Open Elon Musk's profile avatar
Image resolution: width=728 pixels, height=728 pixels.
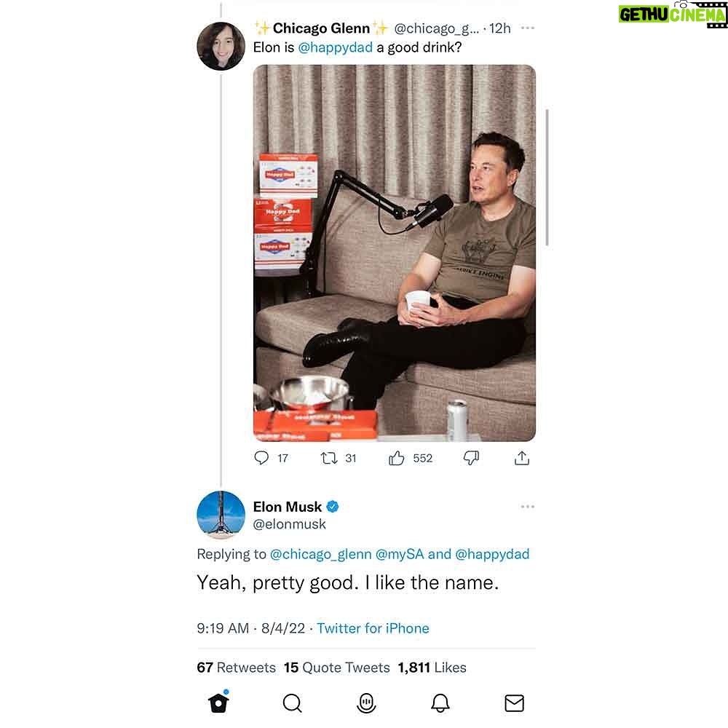(x=221, y=515)
